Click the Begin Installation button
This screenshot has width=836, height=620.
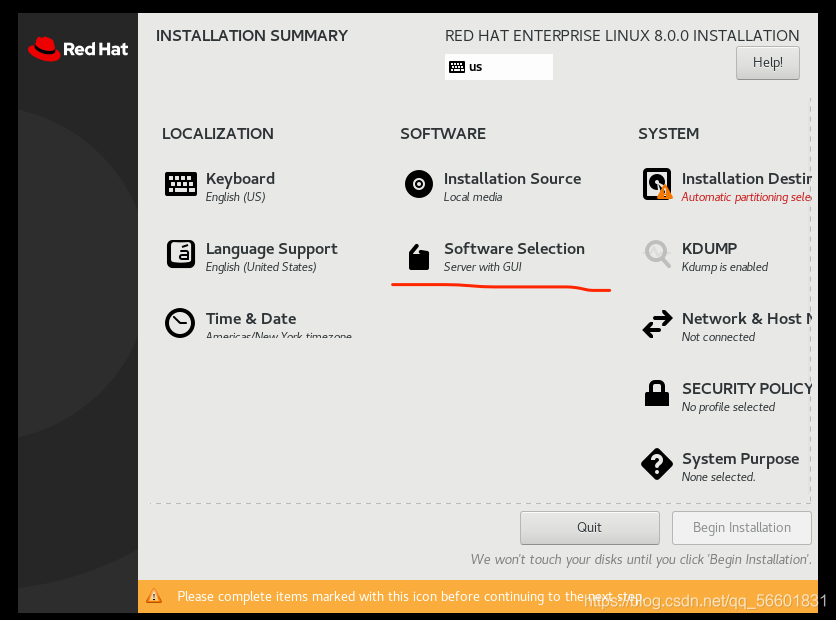click(x=742, y=528)
